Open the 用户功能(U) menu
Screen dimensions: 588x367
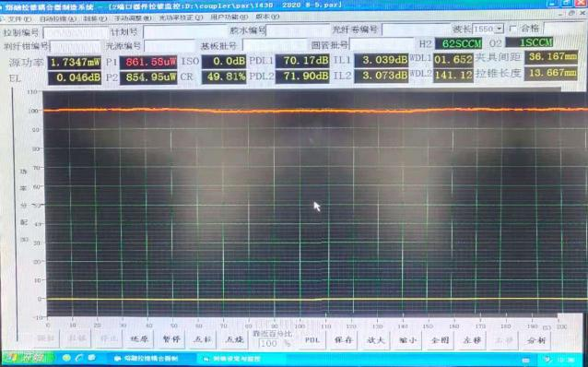[x=229, y=18]
